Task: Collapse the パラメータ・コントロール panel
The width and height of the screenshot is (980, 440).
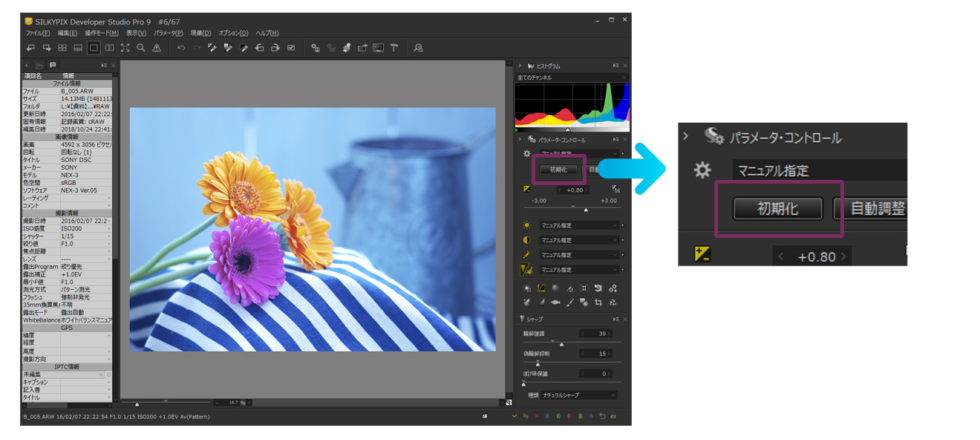Action: point(520,140)
